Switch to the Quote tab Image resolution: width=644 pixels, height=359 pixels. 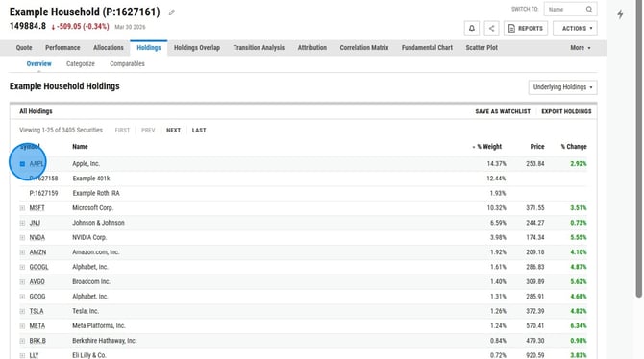tap(24, 48)
